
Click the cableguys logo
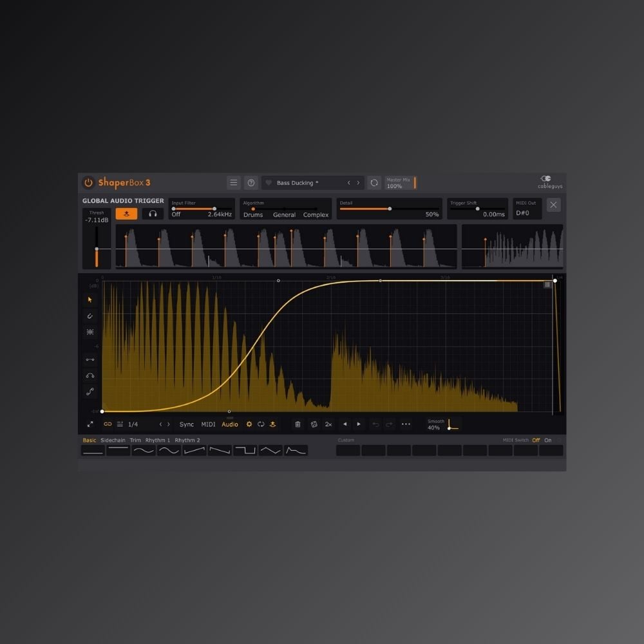click(550, 182)
